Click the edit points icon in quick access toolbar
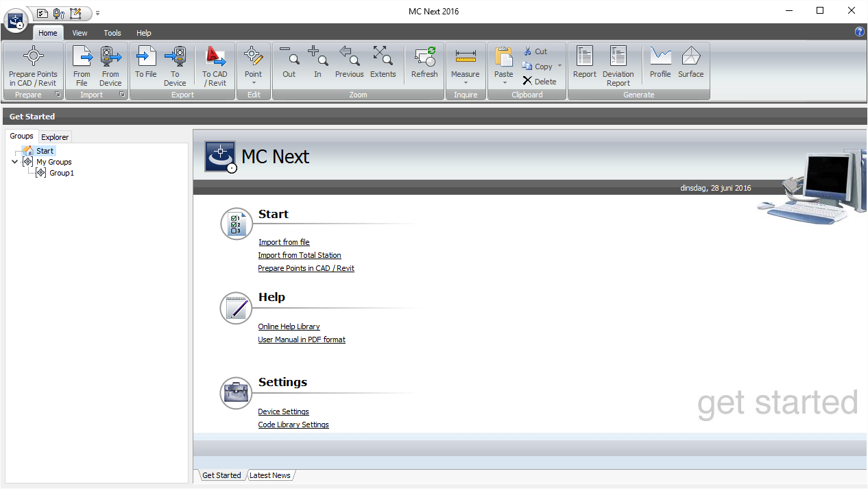 (x=76, y=12)
